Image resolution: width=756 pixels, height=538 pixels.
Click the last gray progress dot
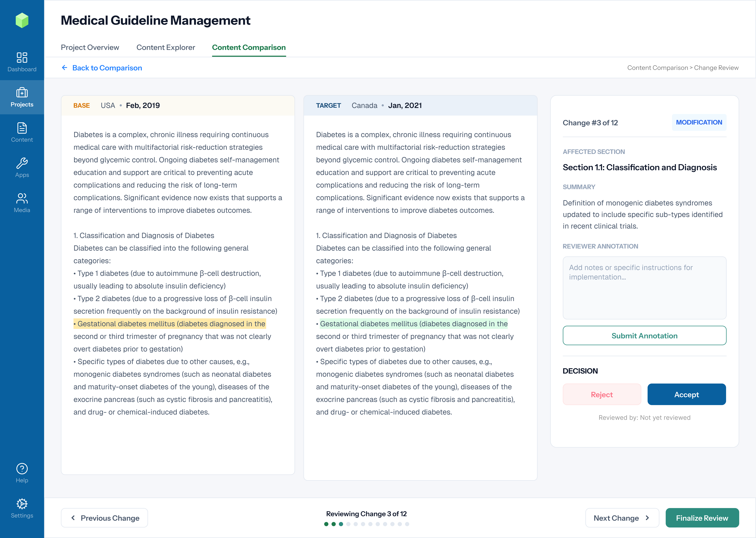(x=407, y=524)
